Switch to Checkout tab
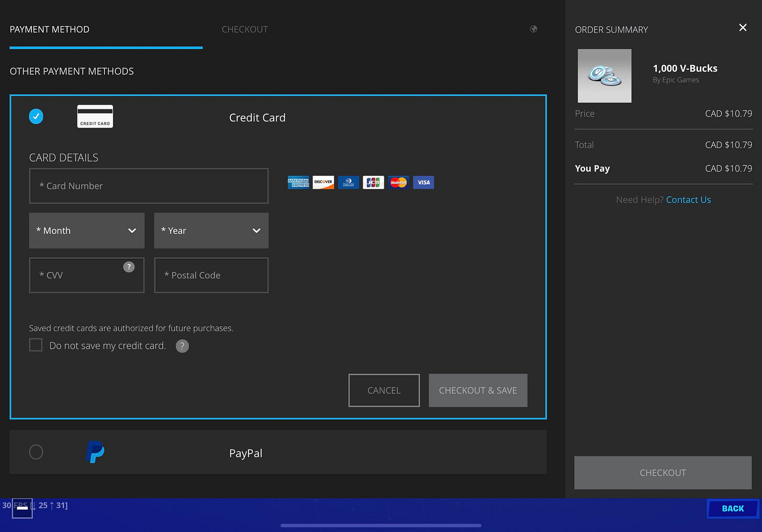The width and height of the screenshot is (762, 532). (x=245, y=30)
